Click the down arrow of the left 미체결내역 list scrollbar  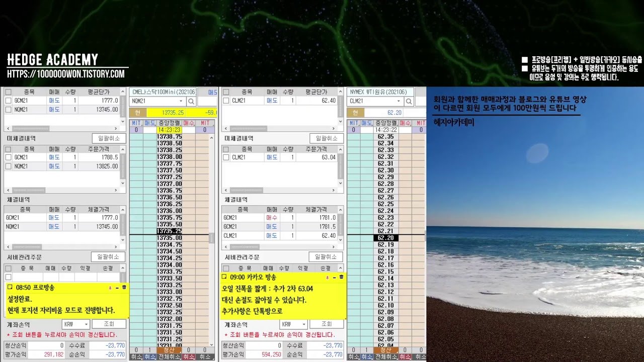click(x=123, y=184)
